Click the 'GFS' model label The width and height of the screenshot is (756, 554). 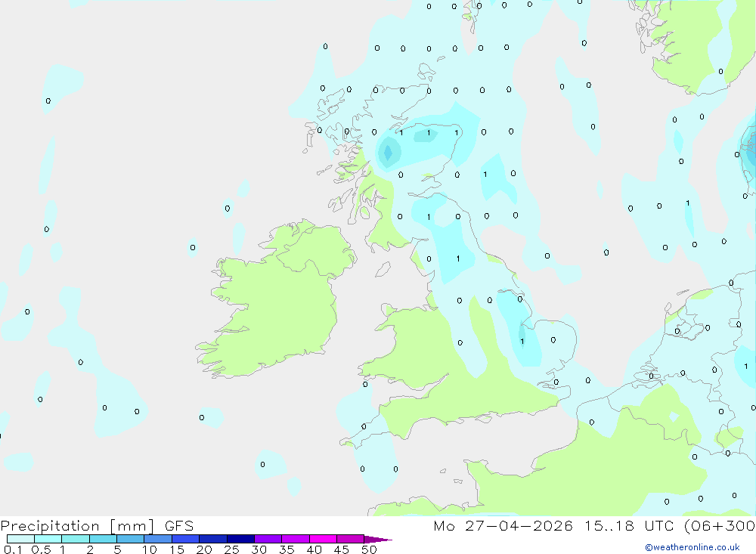[x=179, y=526]
